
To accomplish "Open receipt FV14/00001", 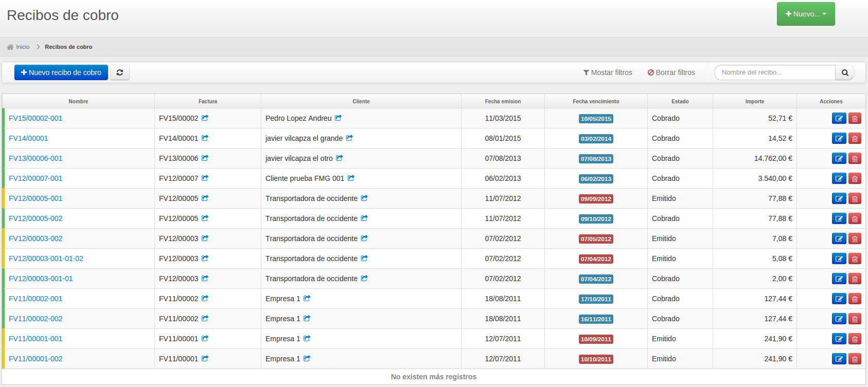I will tap(28, 138).
